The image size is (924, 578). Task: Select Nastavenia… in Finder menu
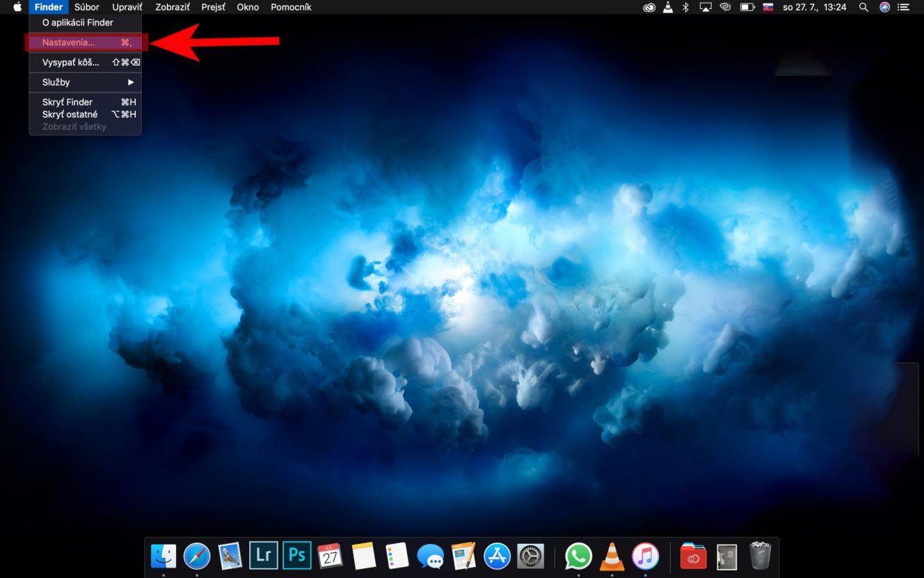(85, 42)
